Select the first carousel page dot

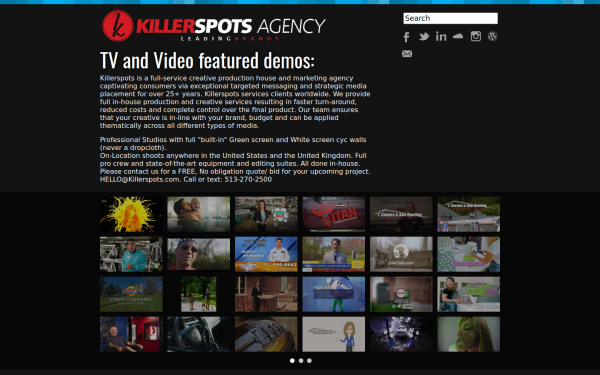pyautogui.click(x=292, y=360)
